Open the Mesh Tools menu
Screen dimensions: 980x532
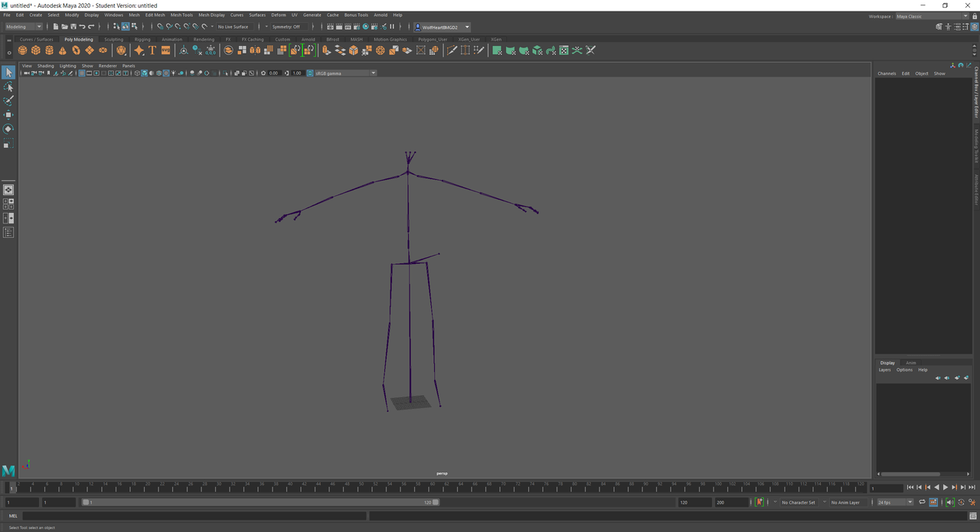click(x=181, y=15)
